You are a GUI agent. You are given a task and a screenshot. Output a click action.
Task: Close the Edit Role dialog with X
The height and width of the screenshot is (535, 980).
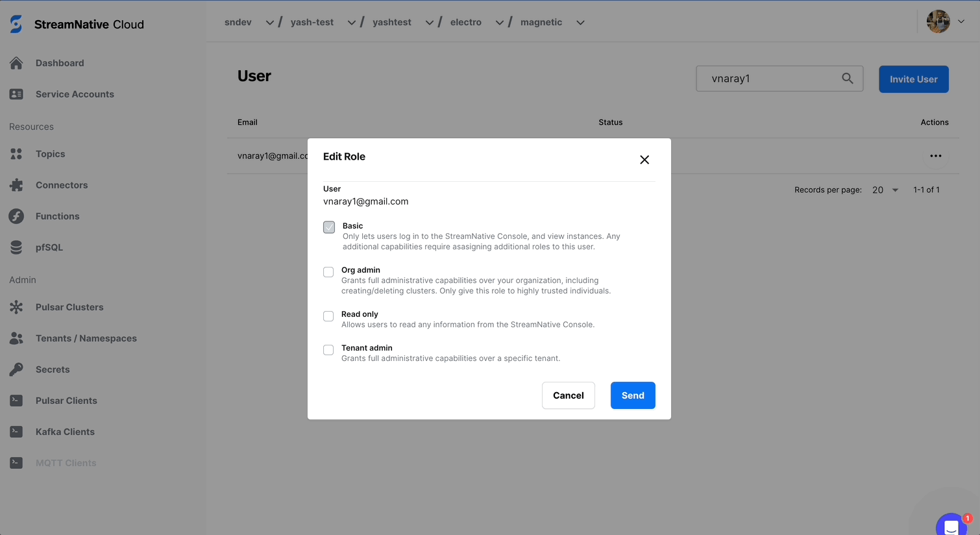click(644, 160)
